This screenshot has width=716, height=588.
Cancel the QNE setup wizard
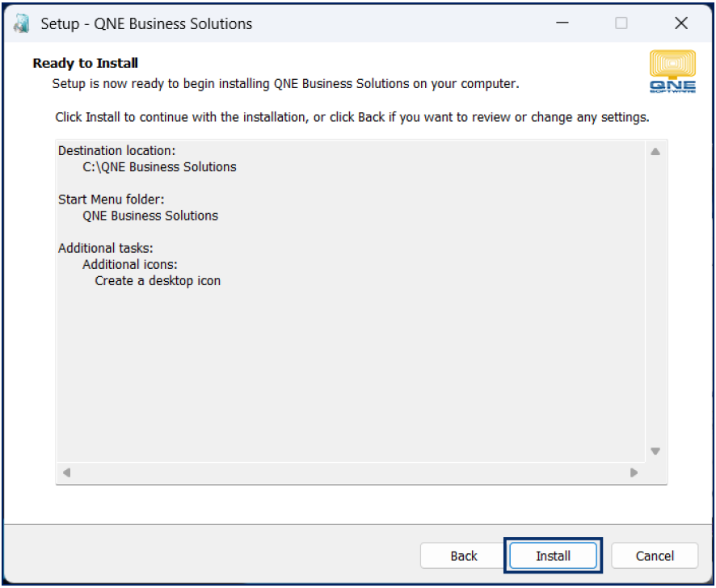[655, 556]
